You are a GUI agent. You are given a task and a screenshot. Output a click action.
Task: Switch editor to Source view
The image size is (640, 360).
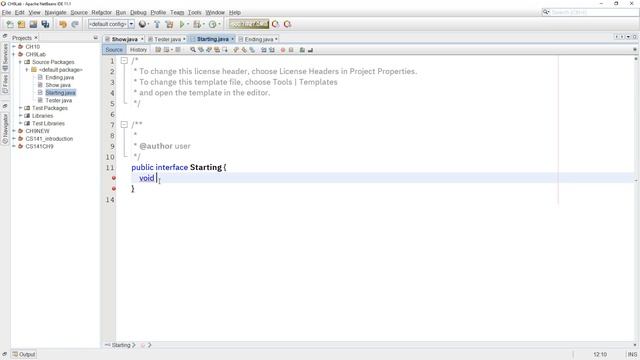coord(114,50)
